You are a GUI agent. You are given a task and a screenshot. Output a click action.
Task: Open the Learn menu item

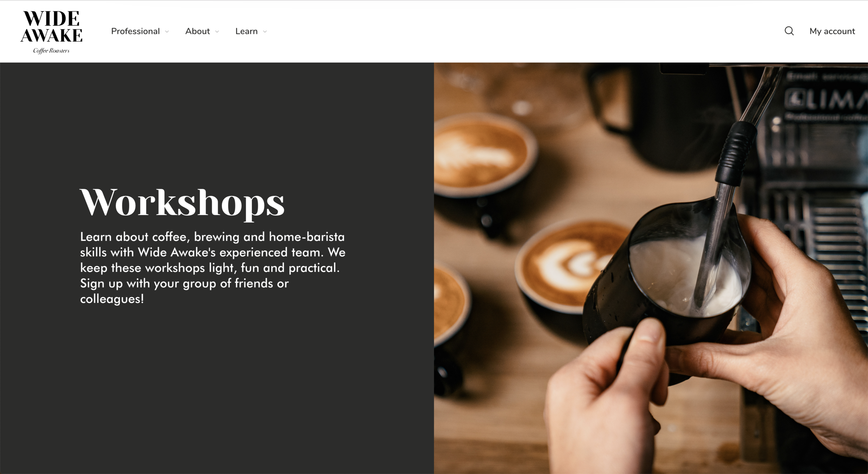click(x=247, y=31)
